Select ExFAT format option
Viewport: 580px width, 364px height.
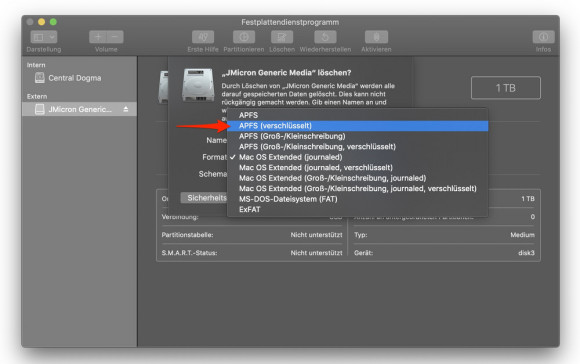357,209
